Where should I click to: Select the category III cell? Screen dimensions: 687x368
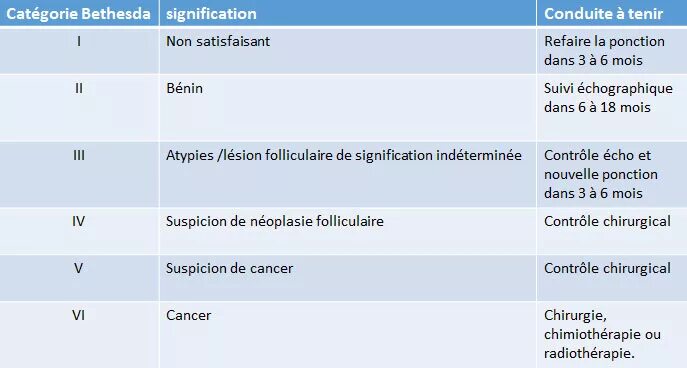[x=79, y=174]
